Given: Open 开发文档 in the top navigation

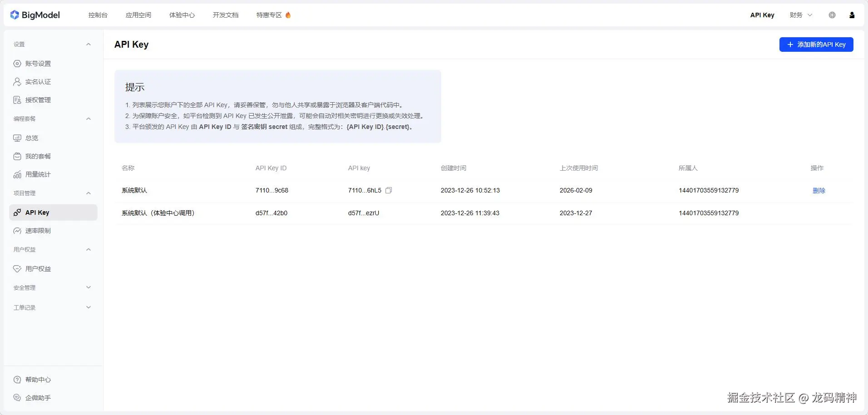Looking at the screenshot, I should click(226, 15).
